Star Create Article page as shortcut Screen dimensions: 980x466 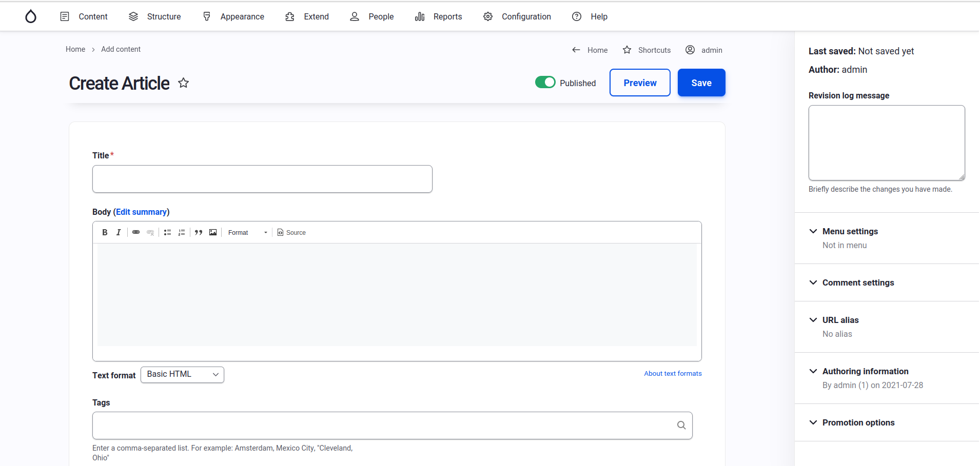point(183,83)
